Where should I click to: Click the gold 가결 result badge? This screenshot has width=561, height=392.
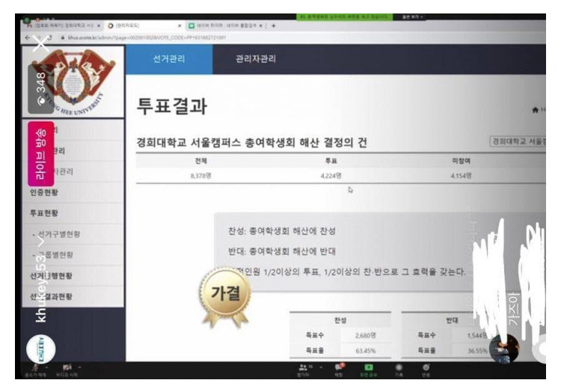click(x=225, y=296)
